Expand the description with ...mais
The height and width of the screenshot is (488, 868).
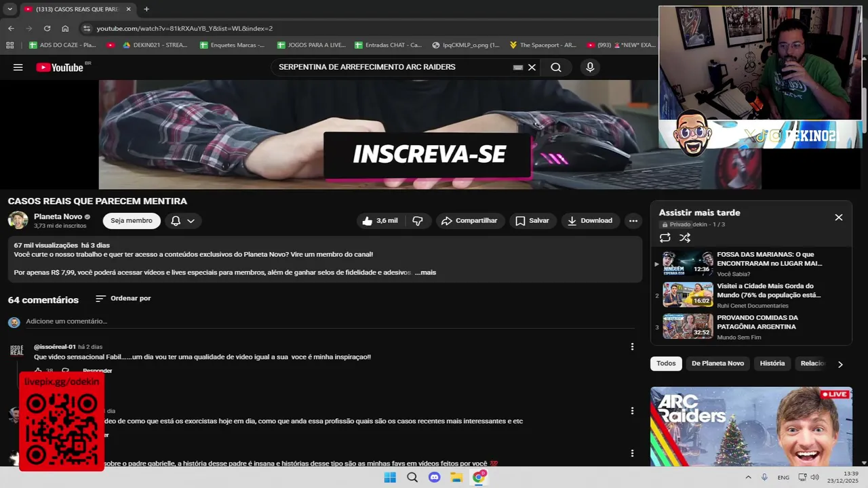coord(425,272)
